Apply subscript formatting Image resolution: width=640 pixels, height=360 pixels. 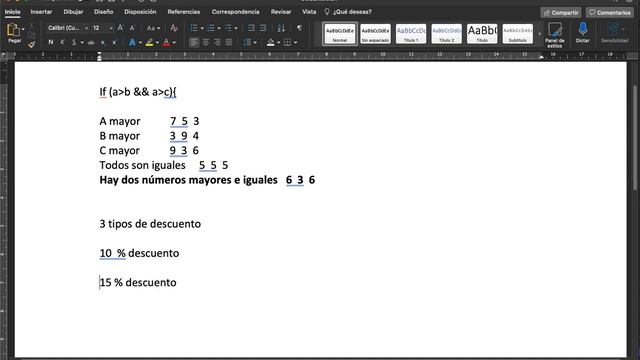pos(103,42)
